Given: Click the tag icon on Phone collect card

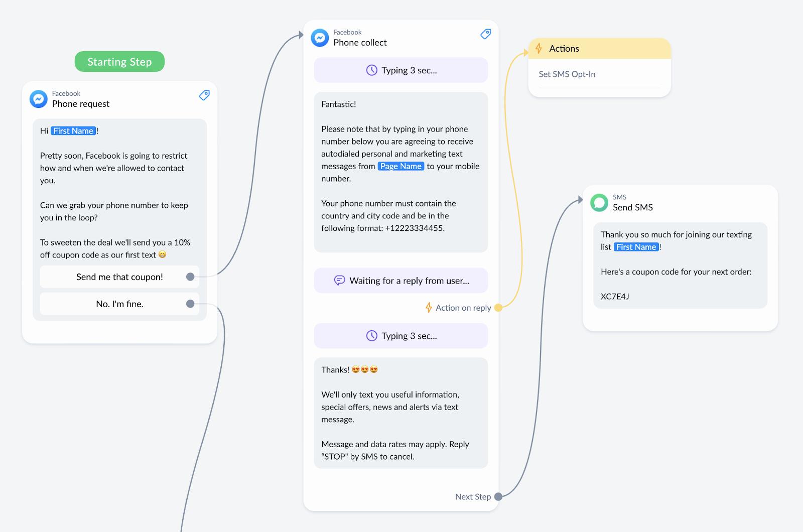Looking at the screenshot, I should pos(485,34).
